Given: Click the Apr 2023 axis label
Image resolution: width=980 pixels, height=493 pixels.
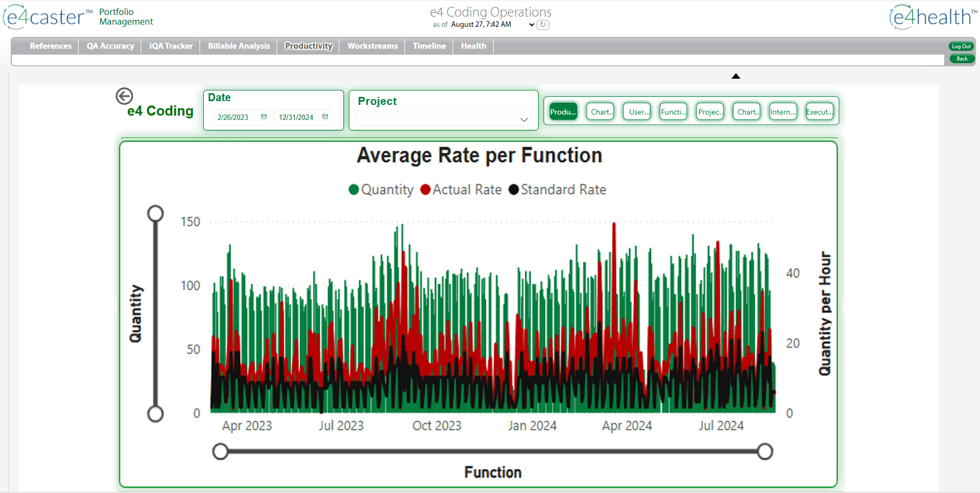Looking at the screenshot, I should [x=247, y=426].
